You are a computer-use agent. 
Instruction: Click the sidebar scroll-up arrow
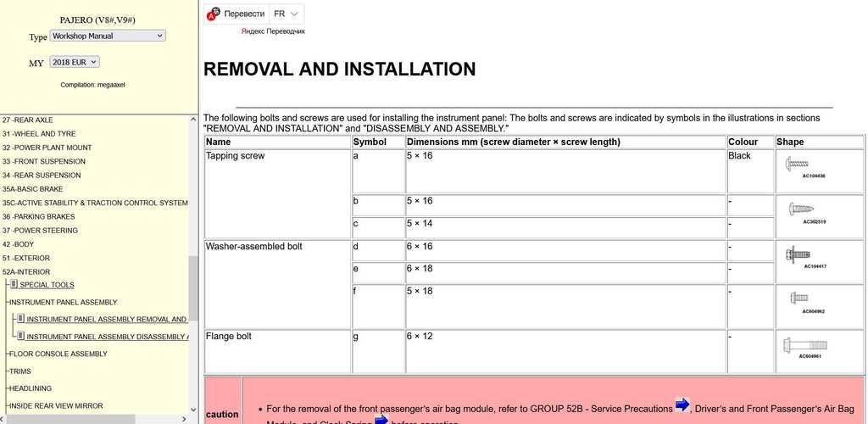pyautogui.click(x=193, y=120)
